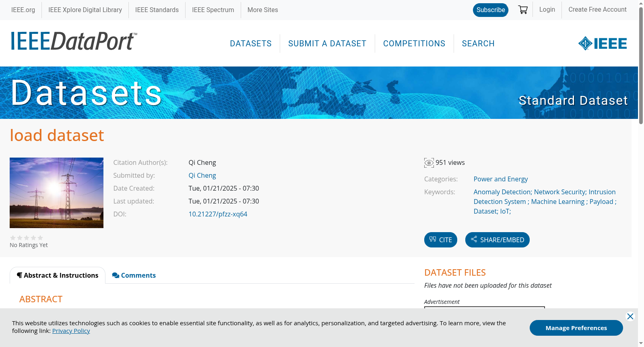644x347 pixels.
Task: Open IEEE Xplore Digital Library link
Action: coord(85,10)
